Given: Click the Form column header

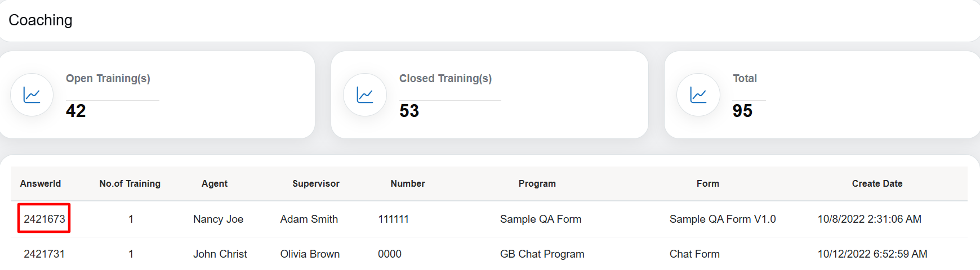Looking at the screenshot, I should point(708,183).
